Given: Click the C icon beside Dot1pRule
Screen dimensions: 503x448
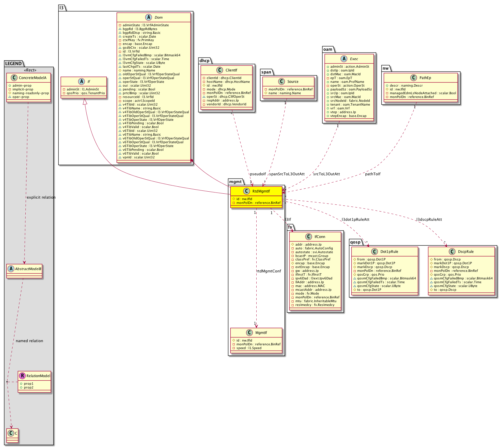Looking at the screenshot, I should tap(374, 251).
